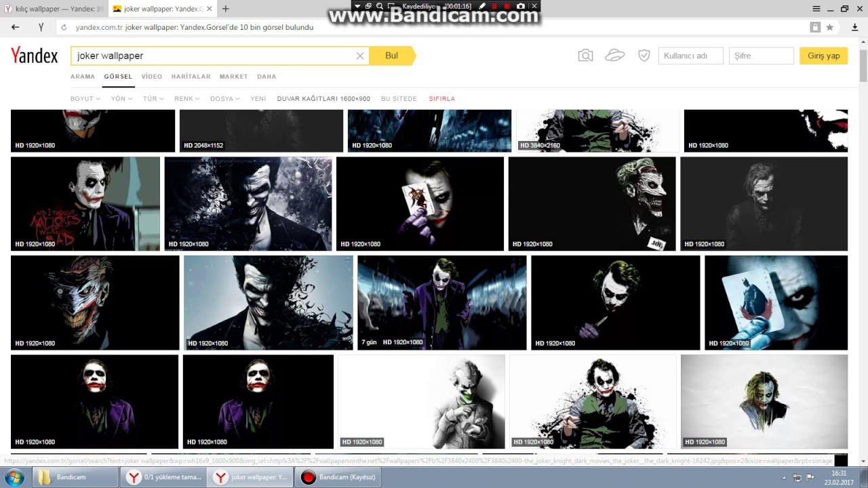Viewport: 868px width, 488px height.
Task: Open a new tab with the plus icon
Action: [225, 9]
